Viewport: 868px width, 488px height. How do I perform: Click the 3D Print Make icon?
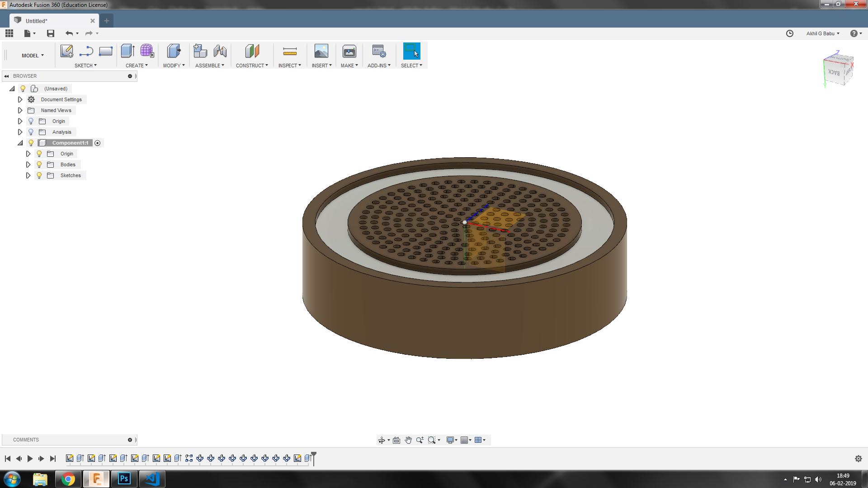(349, 51)
